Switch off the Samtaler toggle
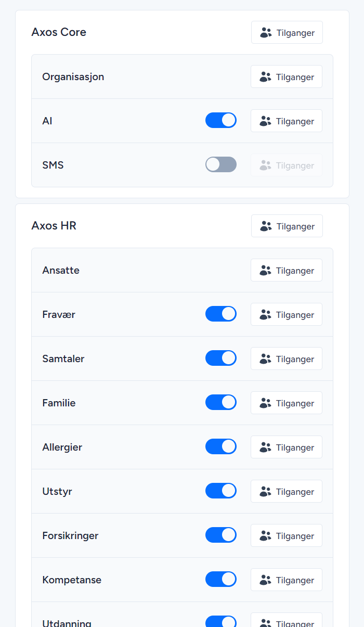This screenshot has width=364, height=627. coord(221,358)
